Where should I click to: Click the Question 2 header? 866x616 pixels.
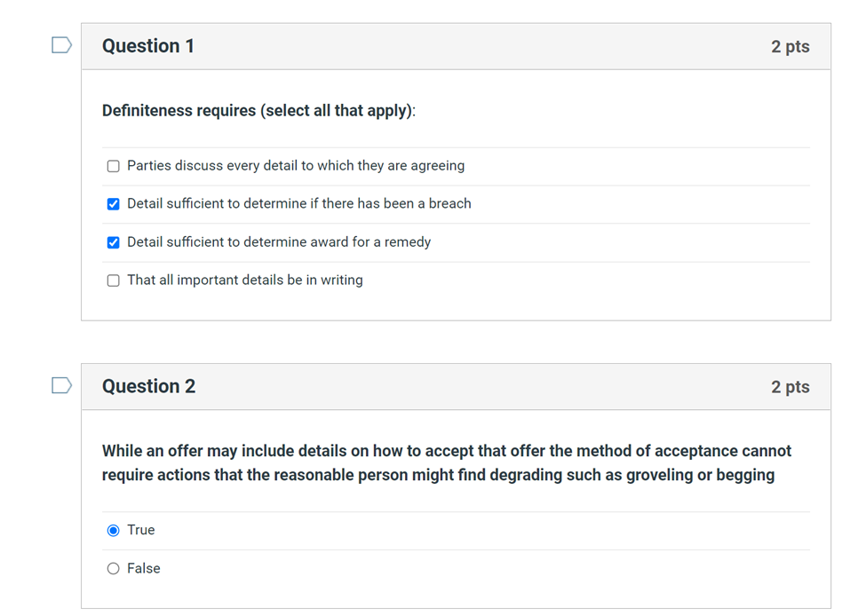click(x=147, y=386)
